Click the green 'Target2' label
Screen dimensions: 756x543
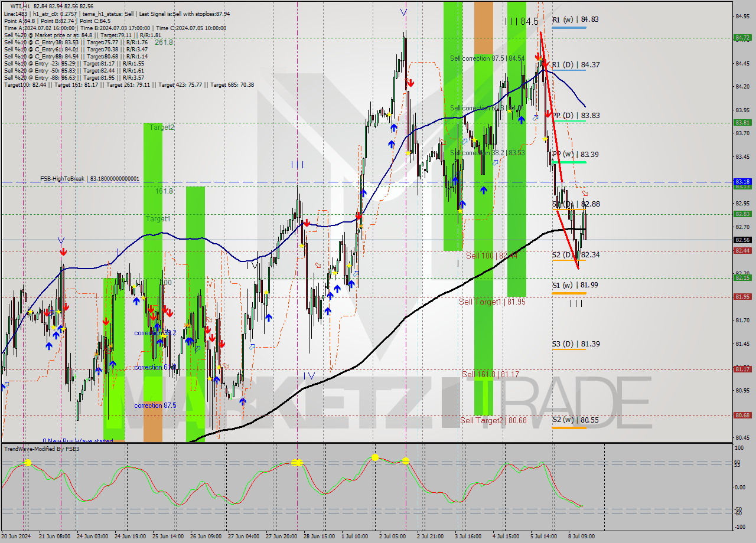coord(162,127)
